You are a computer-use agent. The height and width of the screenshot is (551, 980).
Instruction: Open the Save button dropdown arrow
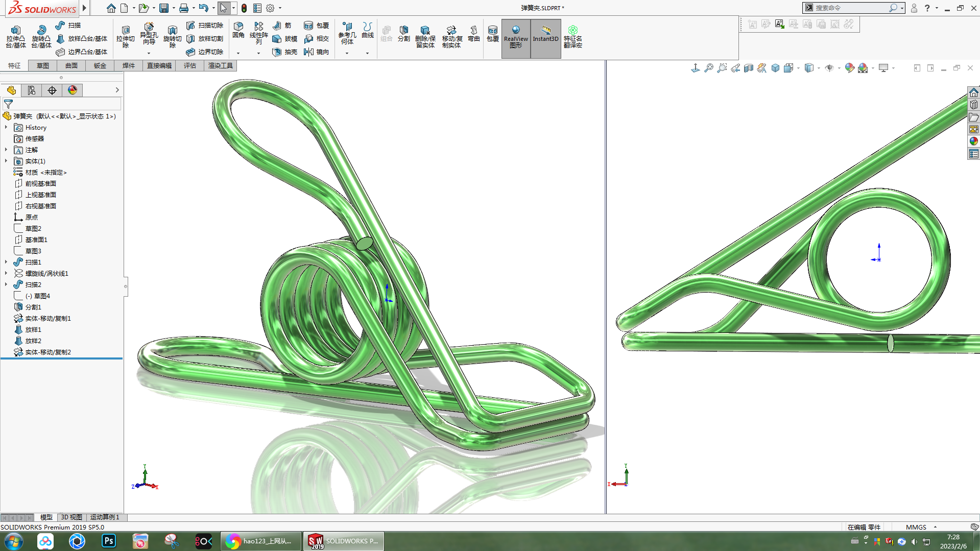(174, 8)
